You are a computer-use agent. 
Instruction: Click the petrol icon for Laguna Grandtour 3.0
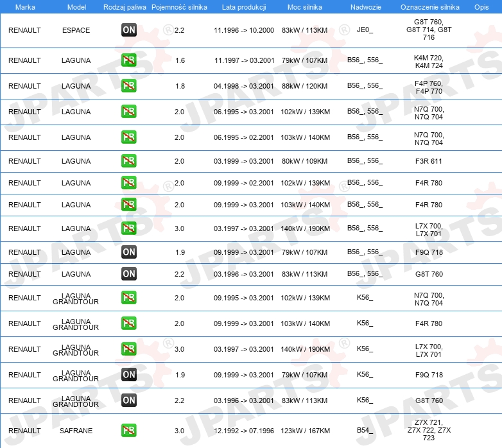point(129,349)
